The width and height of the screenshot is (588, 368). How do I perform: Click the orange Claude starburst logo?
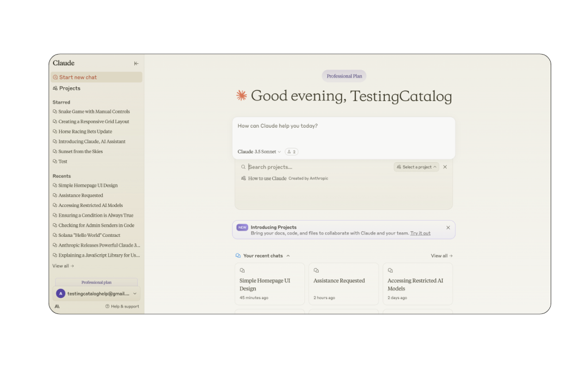(242, 96)
